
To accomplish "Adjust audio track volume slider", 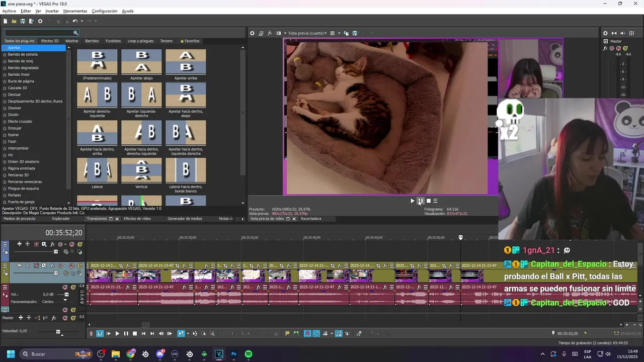I will (66, 295).
